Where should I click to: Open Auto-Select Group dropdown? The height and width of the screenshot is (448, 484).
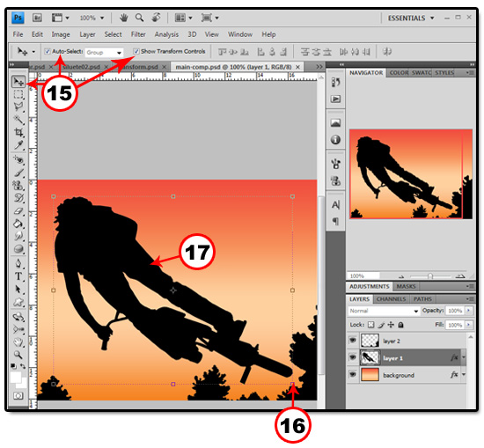pyautogui.click(x=104, y=53)
